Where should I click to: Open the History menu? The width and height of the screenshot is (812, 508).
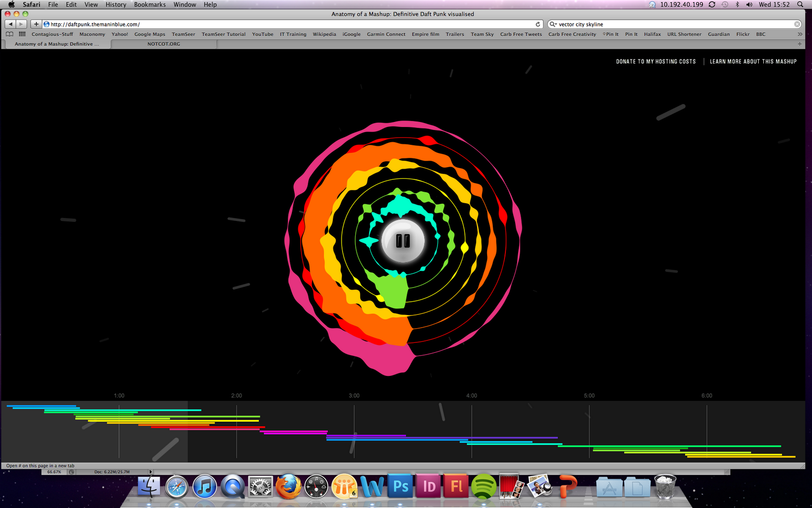[116, 5]
